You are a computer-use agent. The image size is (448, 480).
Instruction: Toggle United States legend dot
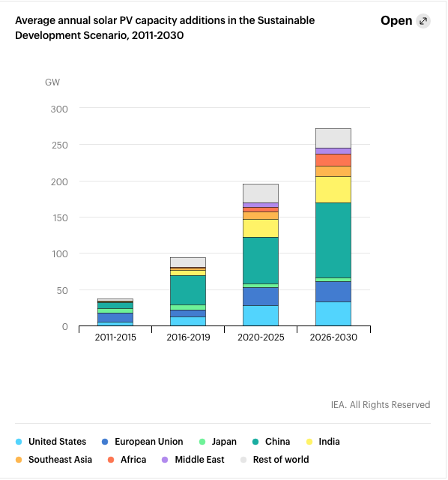(x=19, y=442)
